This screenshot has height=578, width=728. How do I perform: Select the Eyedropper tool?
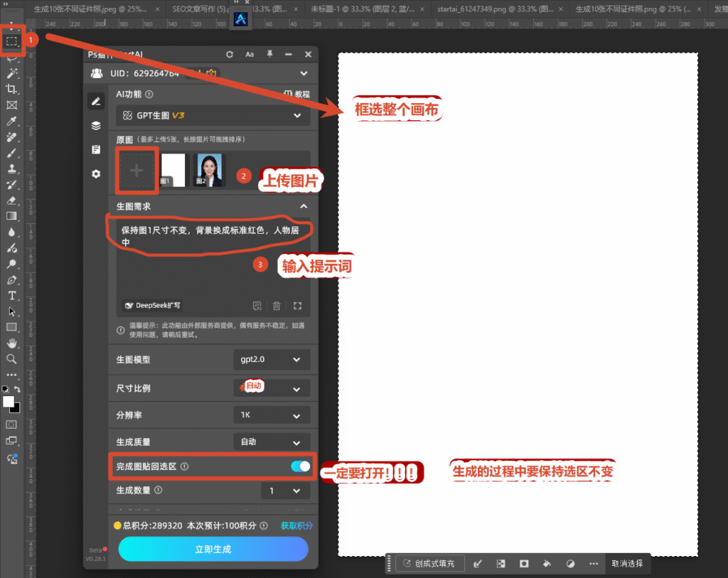[11, 121]
